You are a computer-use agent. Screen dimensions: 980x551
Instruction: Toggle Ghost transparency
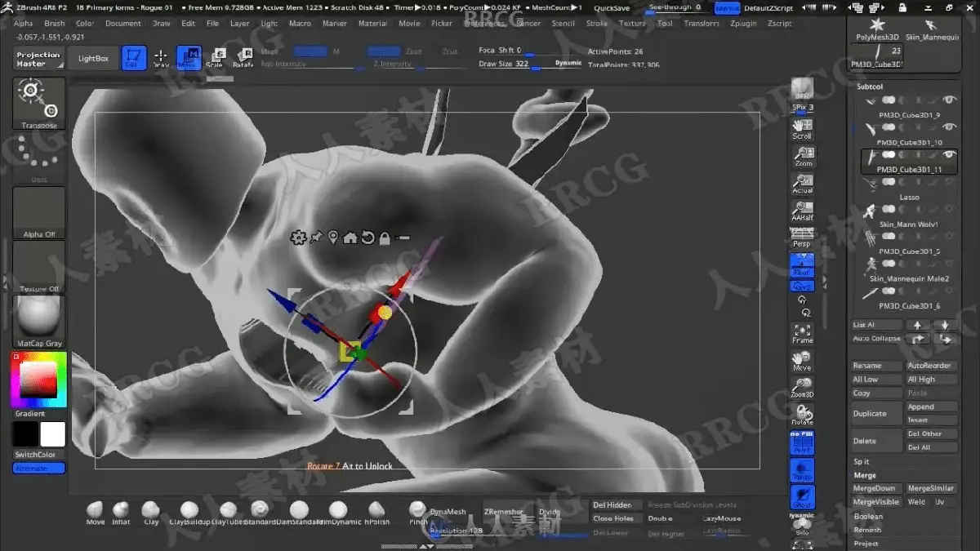point(803,498)
